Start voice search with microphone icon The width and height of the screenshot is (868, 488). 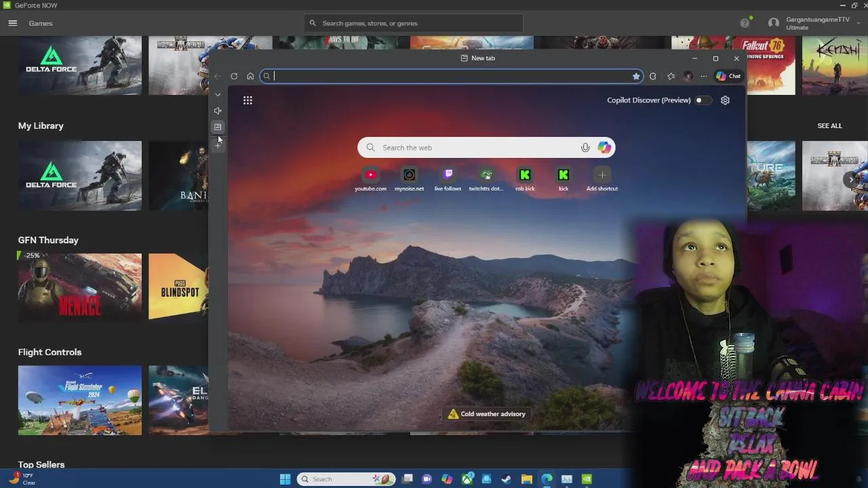pos(585,148)
